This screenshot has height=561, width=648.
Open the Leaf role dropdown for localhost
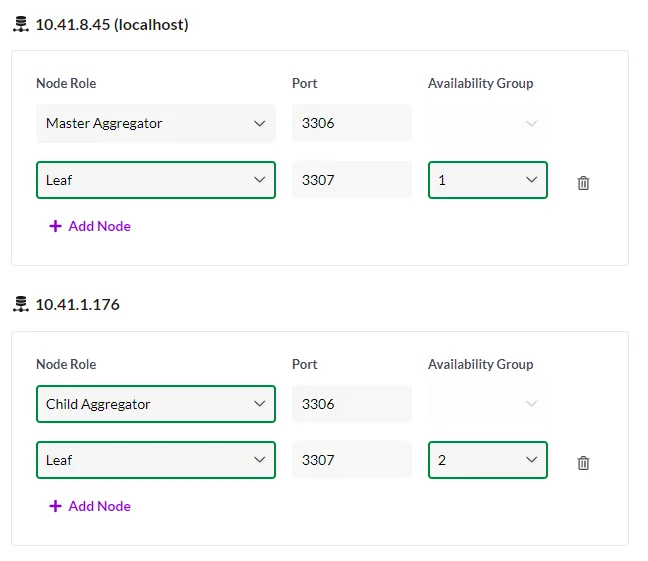pos(156,180)
